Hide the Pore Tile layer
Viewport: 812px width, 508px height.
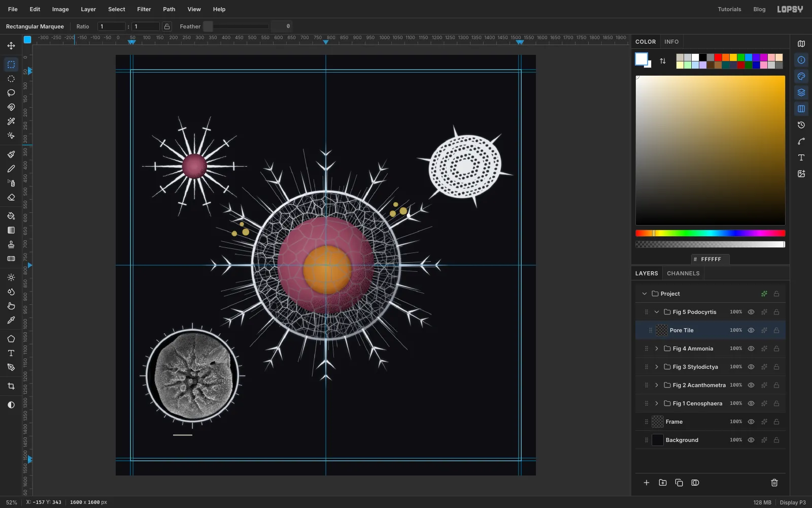[751, 330]
